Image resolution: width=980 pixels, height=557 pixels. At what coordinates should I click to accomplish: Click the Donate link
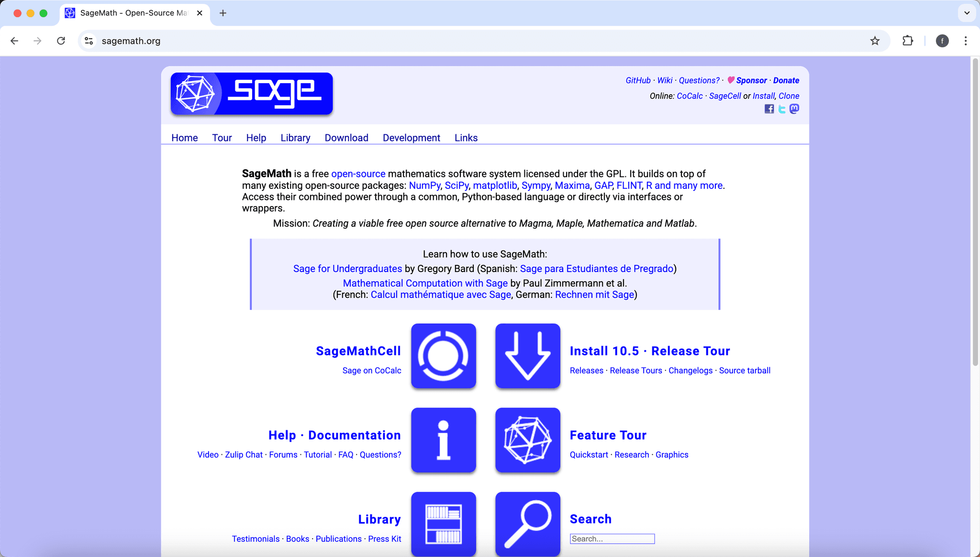pyautogui.click(x=786, y=80)
